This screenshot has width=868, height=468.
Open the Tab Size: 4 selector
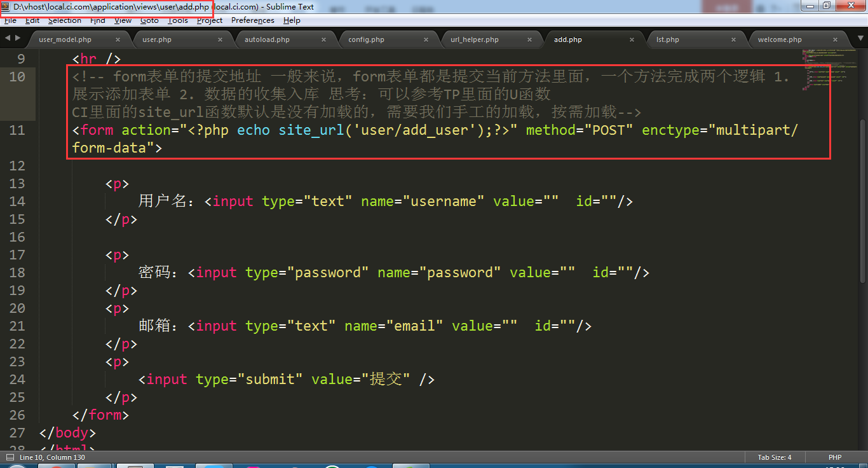(x=774, y=457)
